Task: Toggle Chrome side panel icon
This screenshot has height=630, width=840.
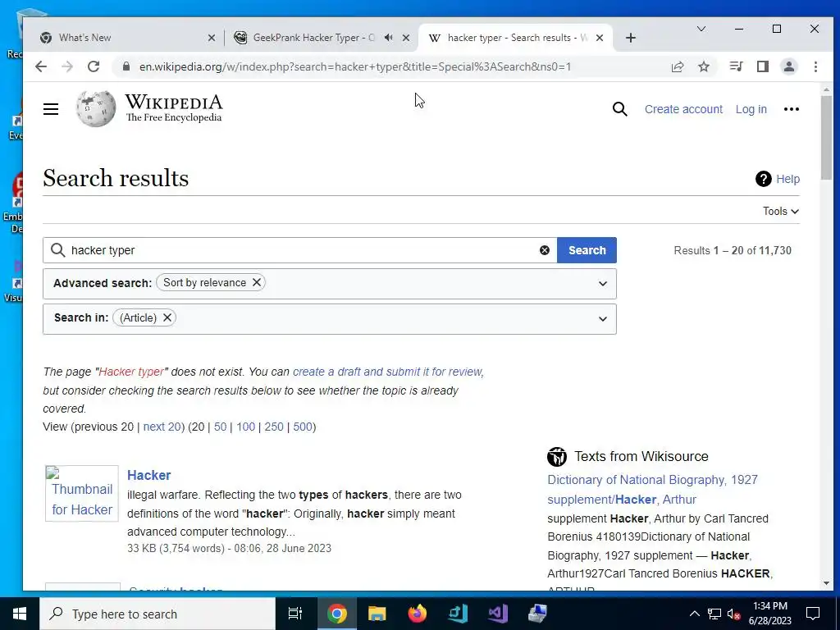Action: [x=762, y=66]
